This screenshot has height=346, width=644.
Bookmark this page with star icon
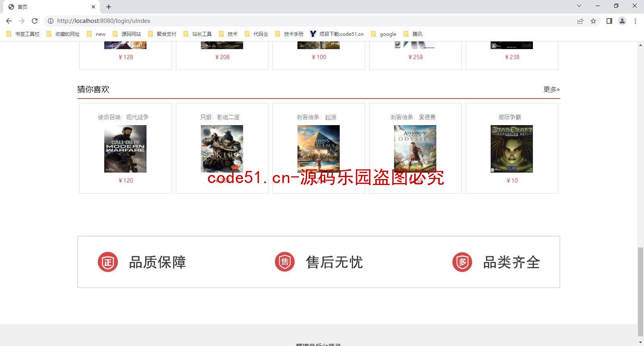pos(593,21)
